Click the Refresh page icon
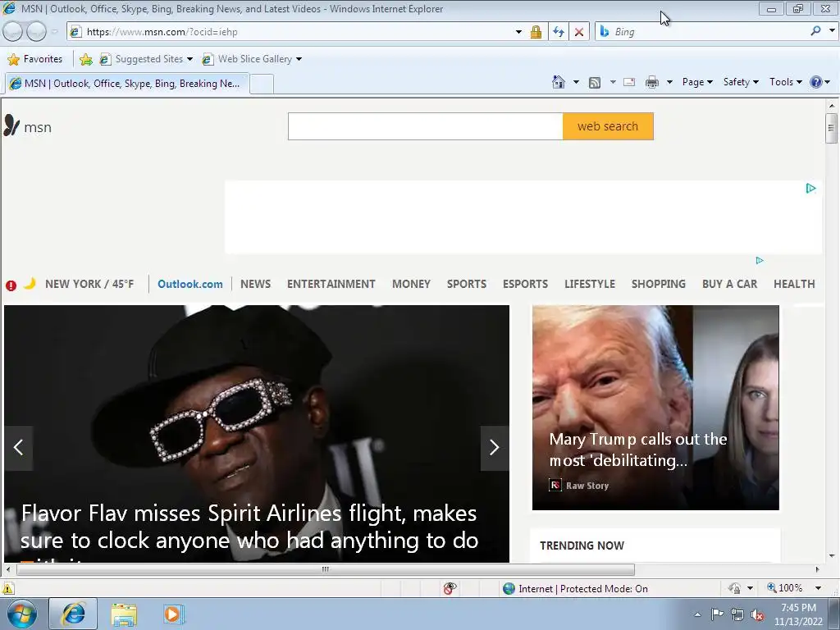The image size is (840, 630). pyautogui.click(x=558, y=32)
